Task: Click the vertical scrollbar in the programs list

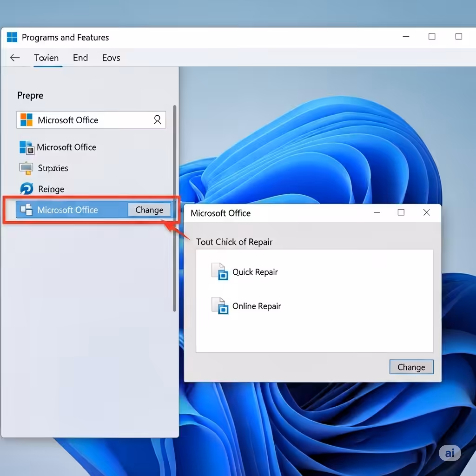Action: [x=175, y=208]
